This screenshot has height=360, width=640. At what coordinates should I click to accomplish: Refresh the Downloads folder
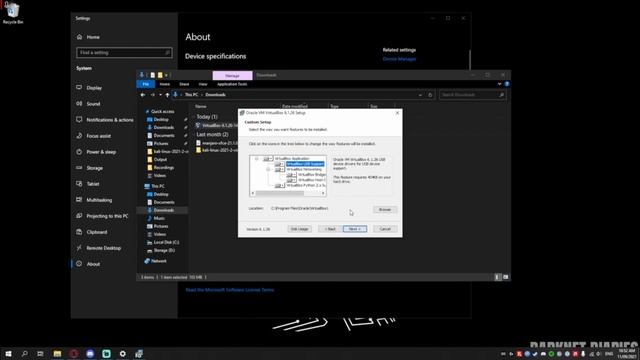point(430,95)
